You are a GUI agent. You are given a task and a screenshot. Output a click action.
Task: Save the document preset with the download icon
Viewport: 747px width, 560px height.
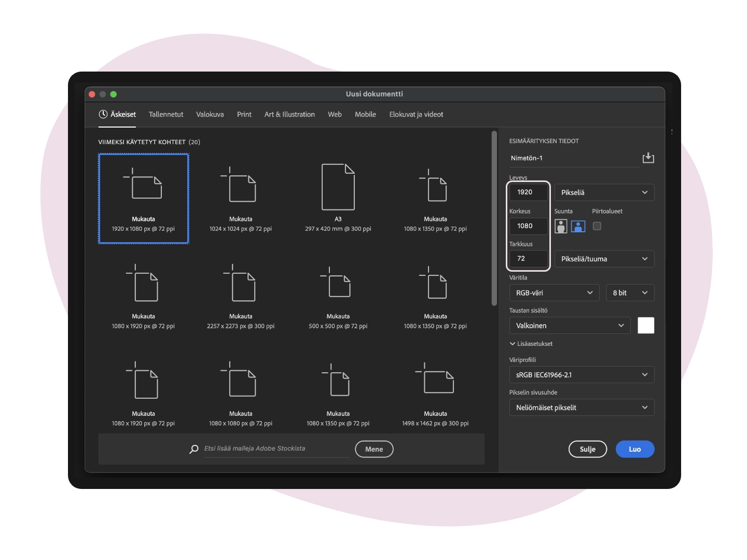click(648, 158)
